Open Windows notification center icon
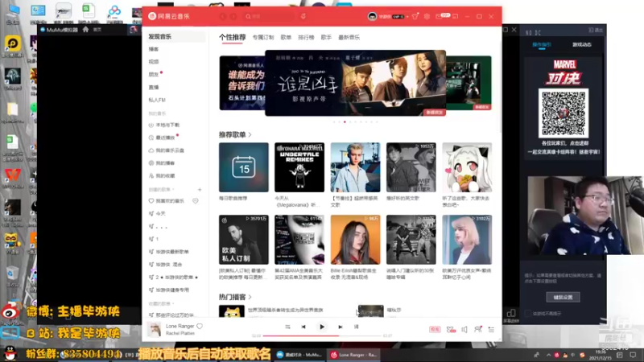Image resolution: width=644 pixels, height=362 pixels. pos(633,355)
